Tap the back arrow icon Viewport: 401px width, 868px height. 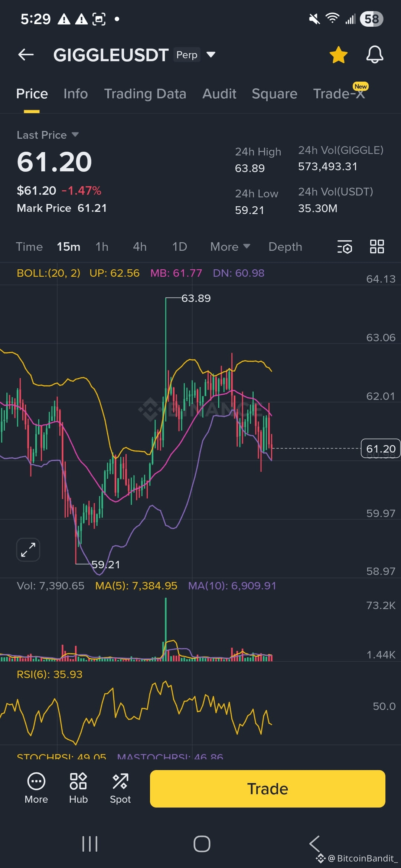point(26,55)
